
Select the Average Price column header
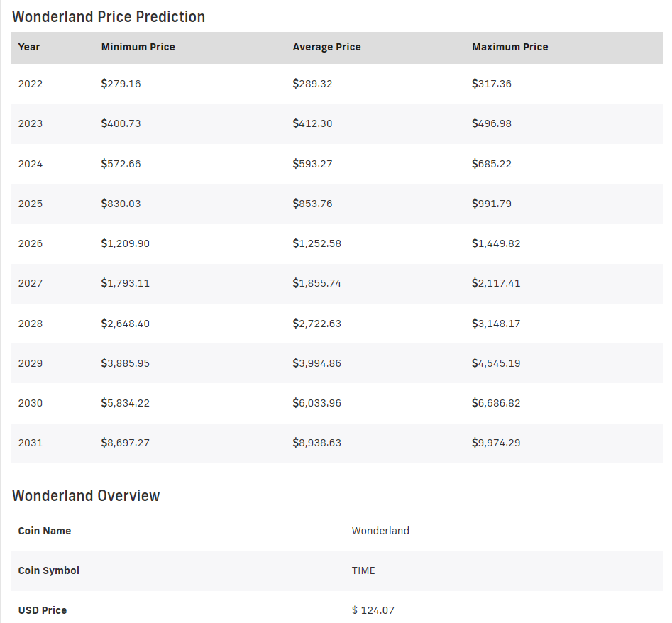326,47
